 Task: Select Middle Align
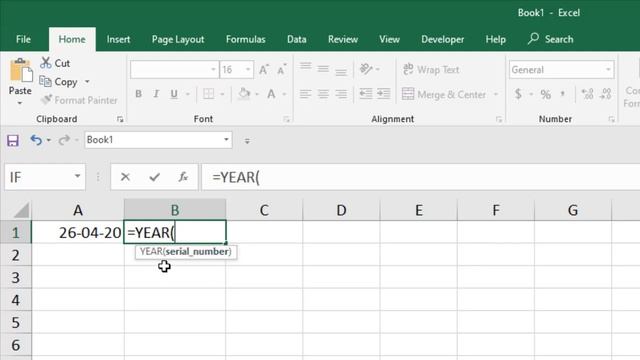pos(323,69)
